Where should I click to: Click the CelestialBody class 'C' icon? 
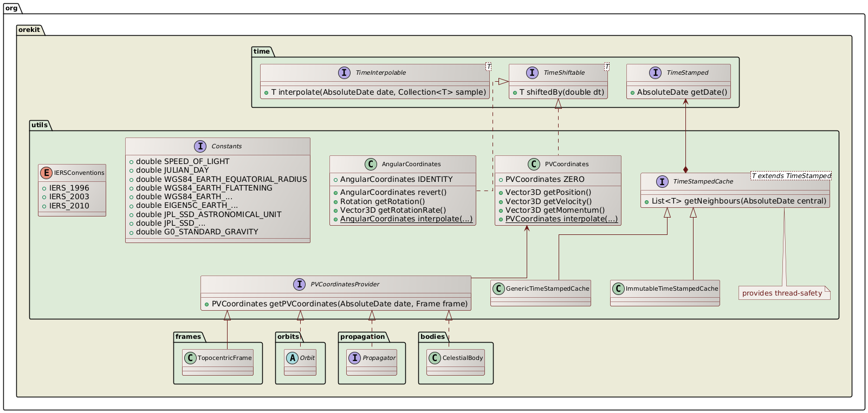[x=435, y=358]
